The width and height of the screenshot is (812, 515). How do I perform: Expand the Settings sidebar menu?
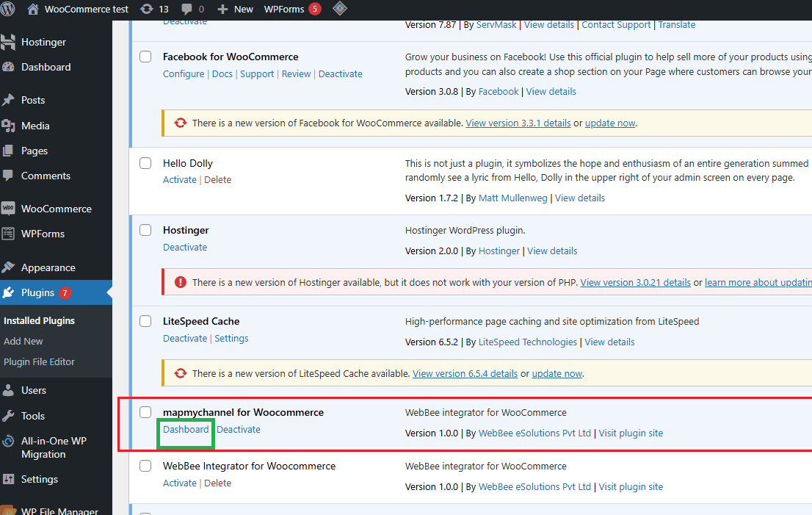pyautogui.click(x=39, y=479)
